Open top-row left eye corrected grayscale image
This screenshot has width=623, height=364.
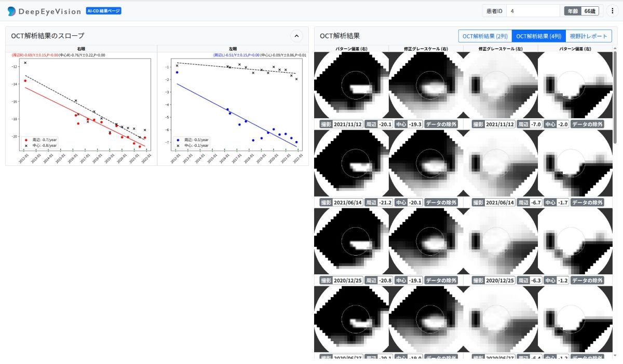[500, 86]
